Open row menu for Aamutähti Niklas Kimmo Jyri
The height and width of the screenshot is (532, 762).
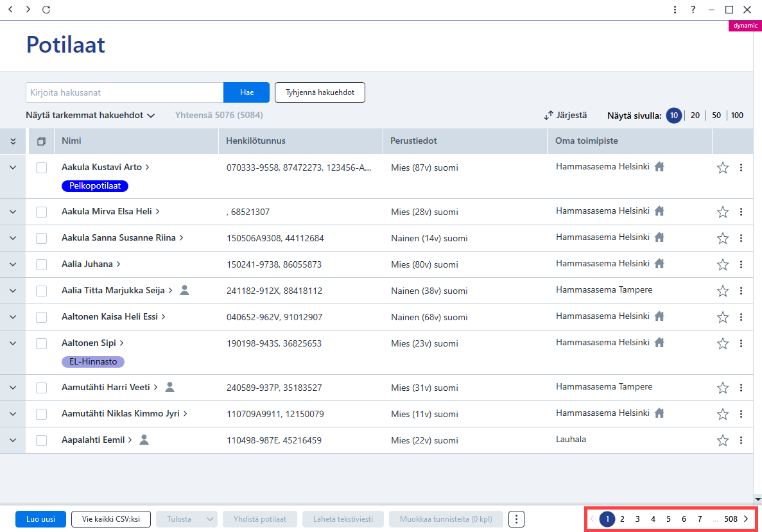(x=741, y=414)
